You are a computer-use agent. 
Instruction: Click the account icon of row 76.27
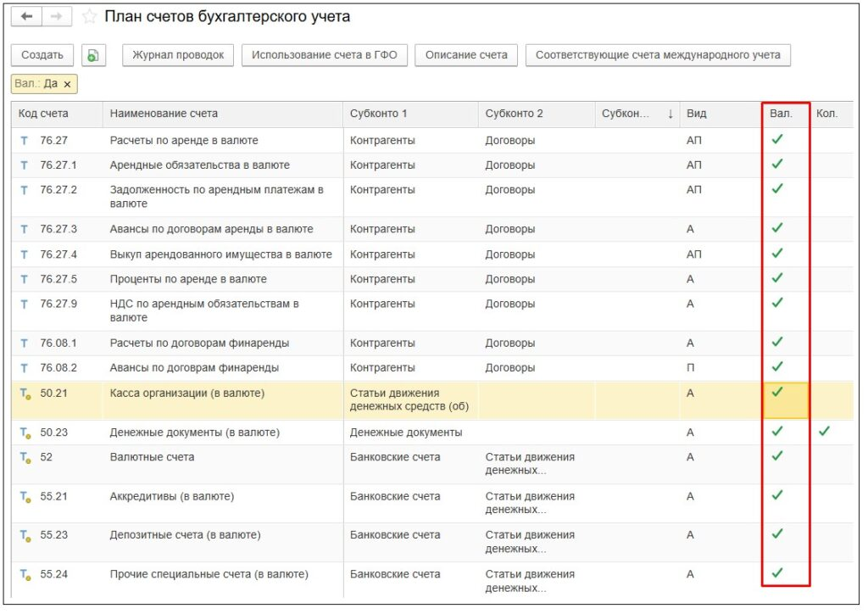pyautogui.click(x=24, y=140)
